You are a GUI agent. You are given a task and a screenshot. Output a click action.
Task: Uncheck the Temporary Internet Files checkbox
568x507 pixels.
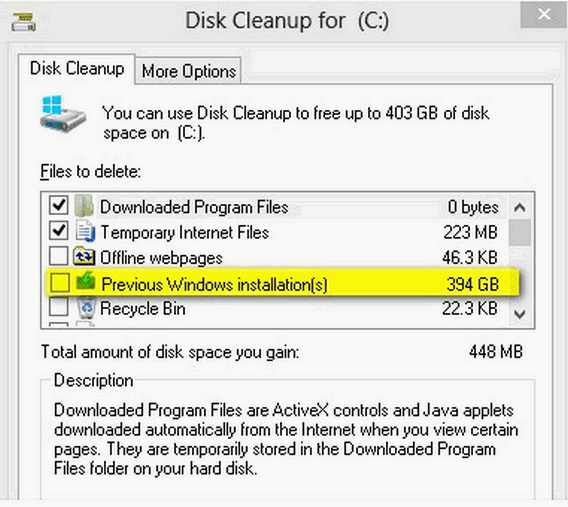click(x=58, y=231)
